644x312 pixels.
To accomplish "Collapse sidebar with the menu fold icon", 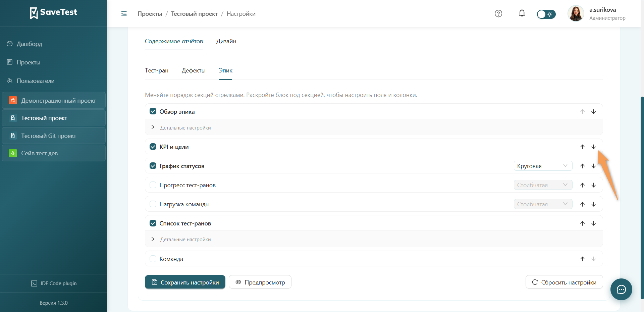I will point(124,14).
